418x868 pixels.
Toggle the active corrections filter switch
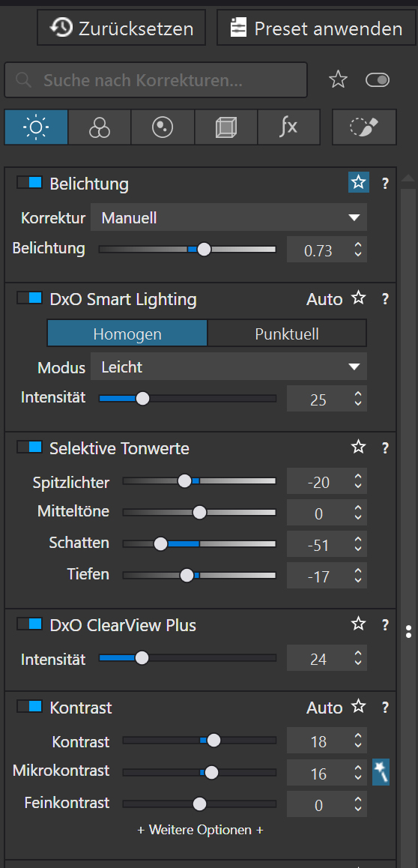coord(378,80)
